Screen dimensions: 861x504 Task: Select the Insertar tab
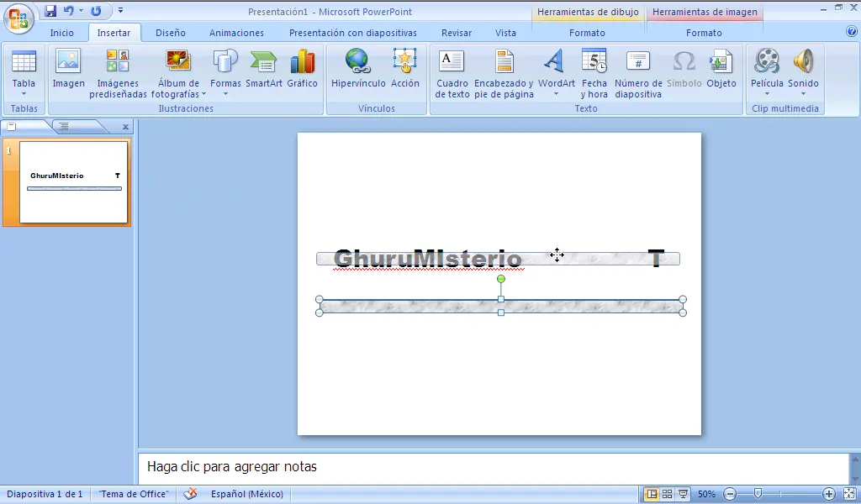pyautogui.click(x=114, y=33)
